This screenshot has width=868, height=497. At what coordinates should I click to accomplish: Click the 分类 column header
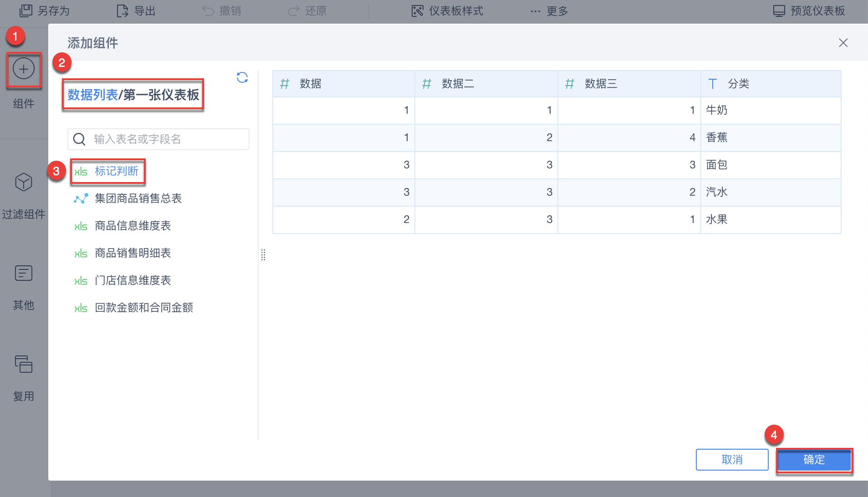click(x=771, y=84)
